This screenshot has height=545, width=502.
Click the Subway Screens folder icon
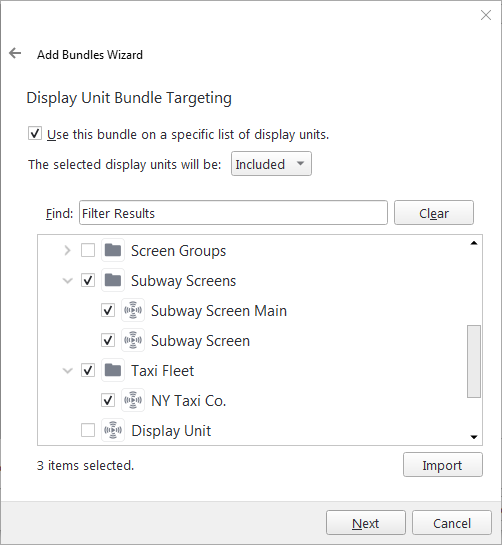pyautogui.click(x=113, y=280)
